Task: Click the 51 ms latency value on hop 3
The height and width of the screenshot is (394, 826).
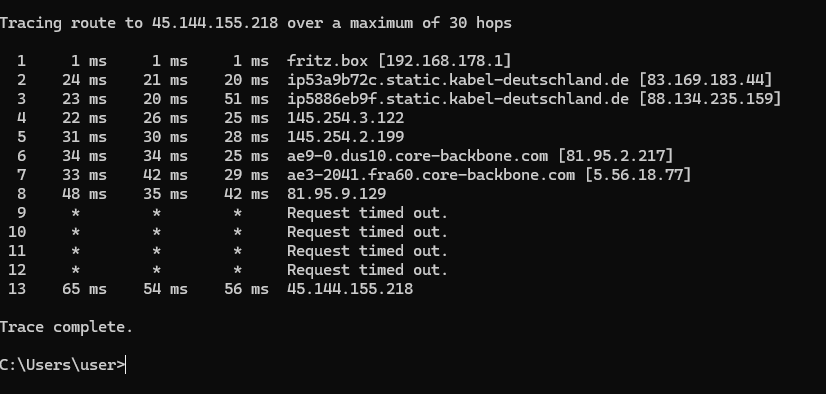Action: tap(247, 99)
